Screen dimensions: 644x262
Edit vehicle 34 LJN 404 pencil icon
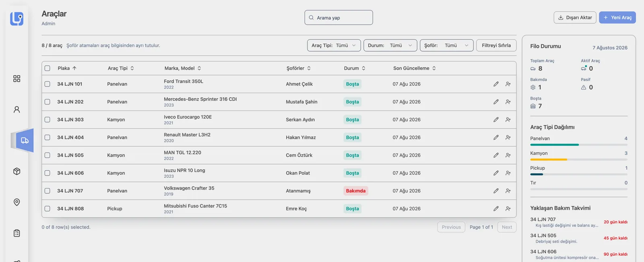pos(496,137)
